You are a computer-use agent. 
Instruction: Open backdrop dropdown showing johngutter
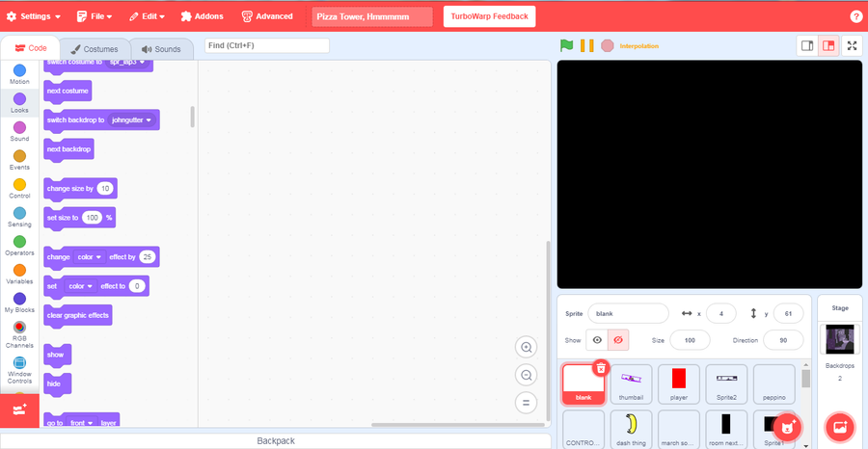click(132, 119)
